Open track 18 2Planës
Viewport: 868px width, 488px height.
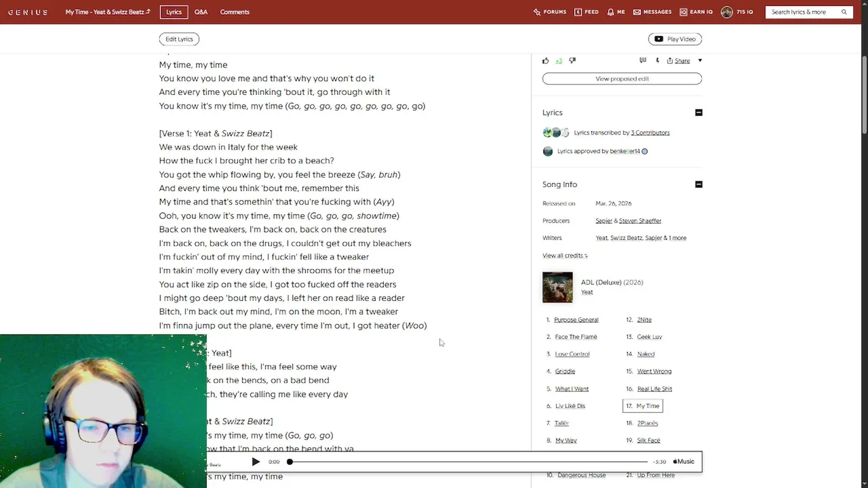(x=648, y=423)
